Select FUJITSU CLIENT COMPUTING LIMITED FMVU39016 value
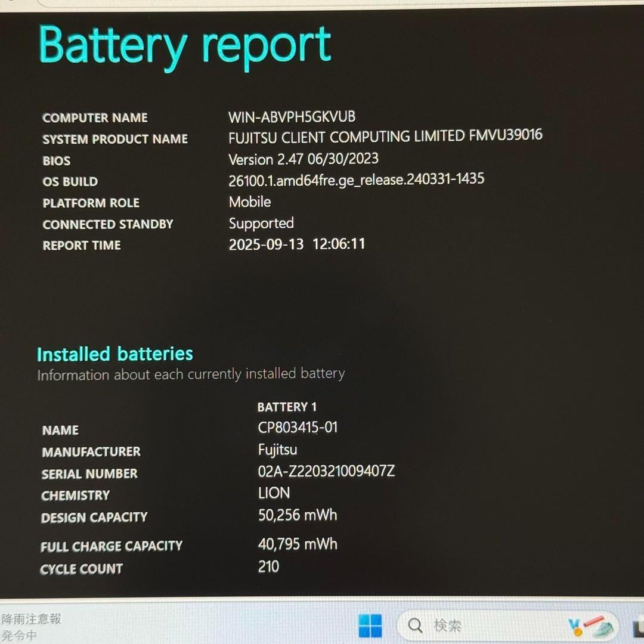 (x=385, y=137)
